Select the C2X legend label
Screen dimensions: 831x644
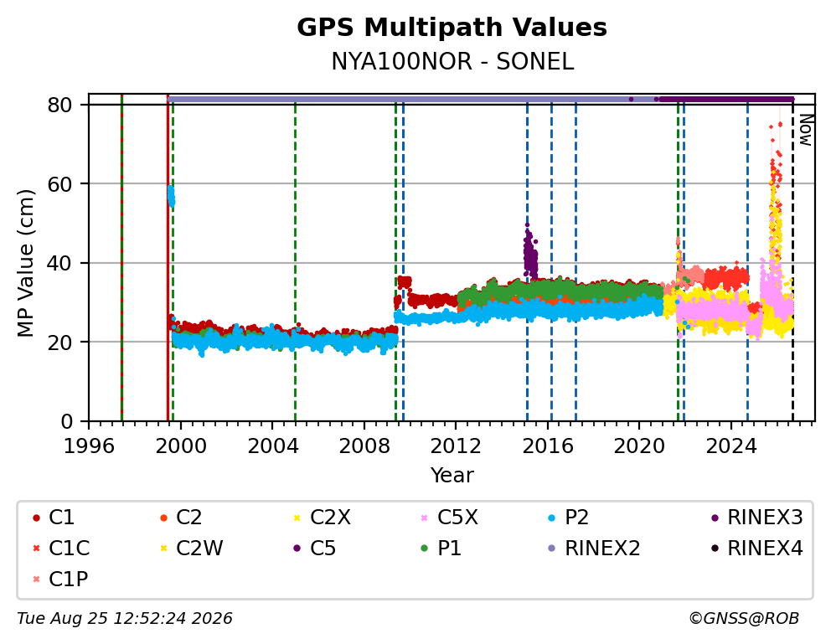coord(330,518)
